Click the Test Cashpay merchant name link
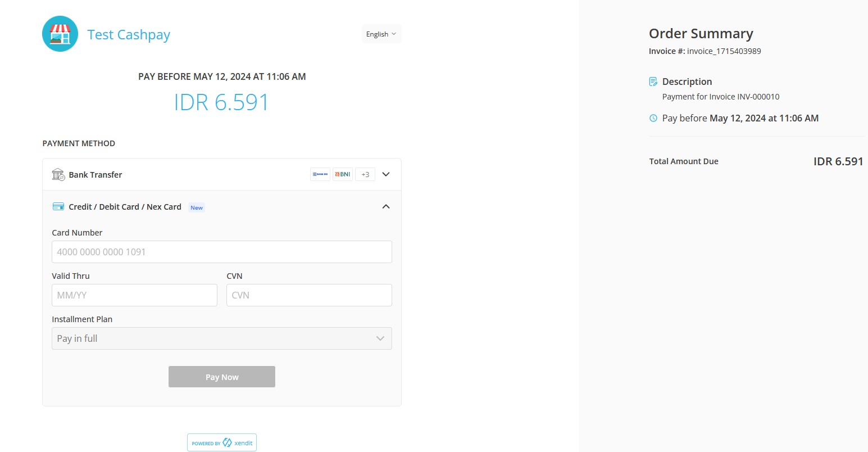 128,34
